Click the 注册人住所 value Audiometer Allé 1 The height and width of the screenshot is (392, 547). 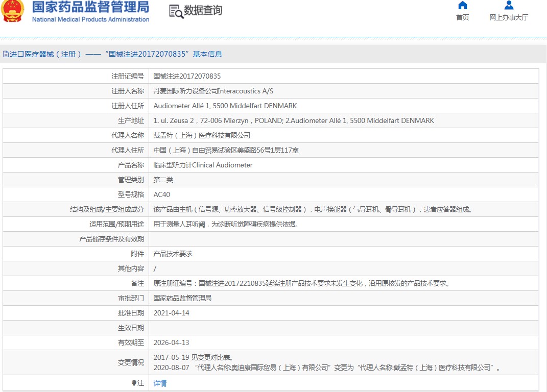225,106
